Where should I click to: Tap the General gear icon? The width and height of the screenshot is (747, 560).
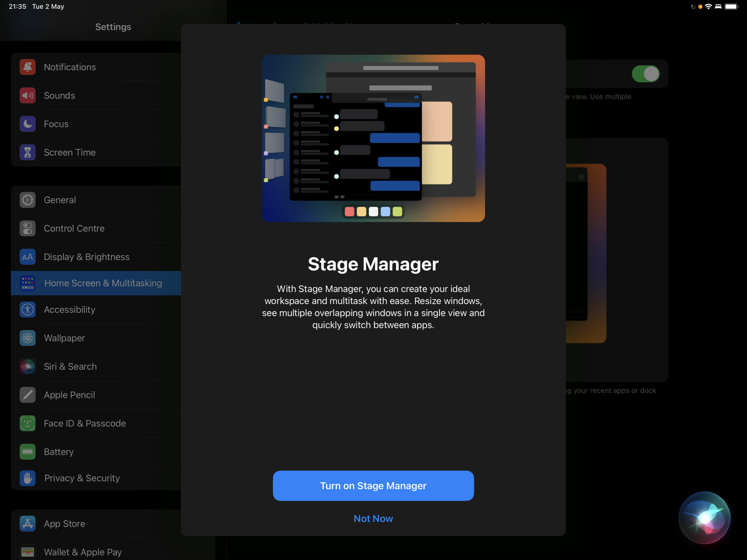(27, 200)
